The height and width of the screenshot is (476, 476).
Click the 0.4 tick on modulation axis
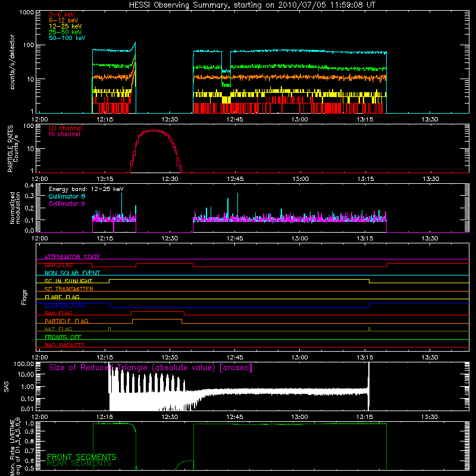29,186
